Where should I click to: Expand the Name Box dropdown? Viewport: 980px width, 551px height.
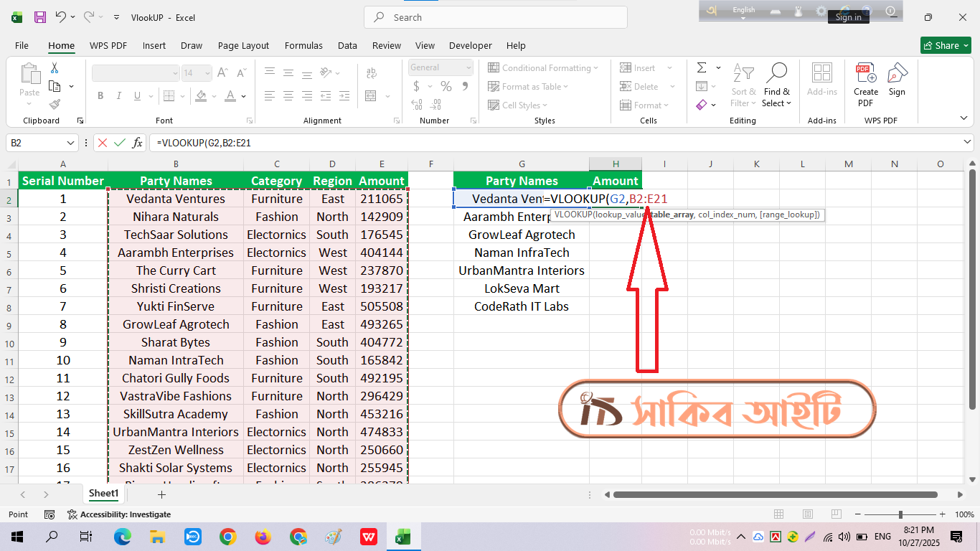70,143
